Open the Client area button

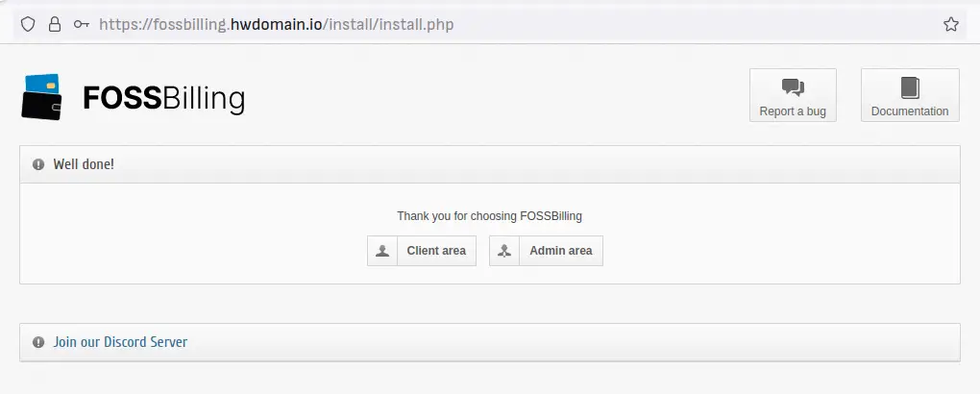coord(422,251)
